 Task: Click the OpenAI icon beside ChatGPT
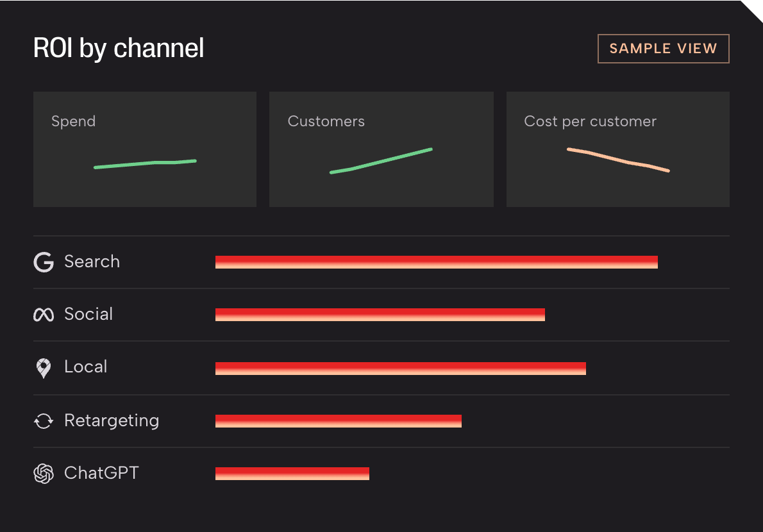44,474
